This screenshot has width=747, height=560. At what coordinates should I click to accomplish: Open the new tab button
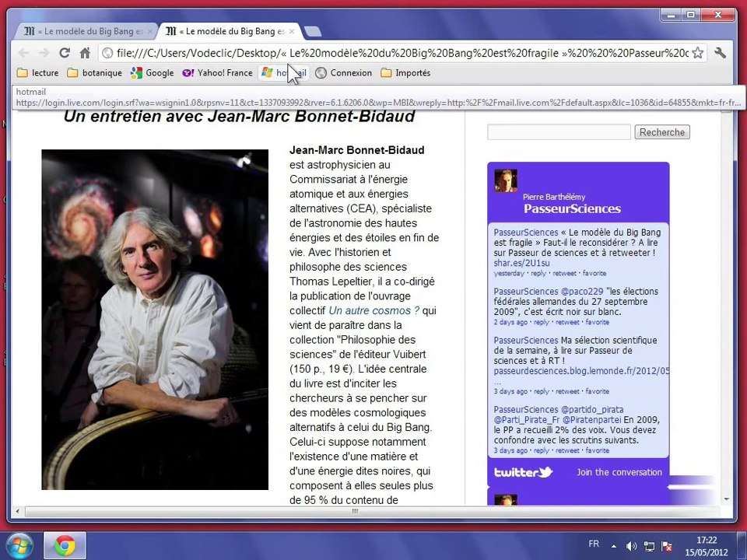point(313,32)
